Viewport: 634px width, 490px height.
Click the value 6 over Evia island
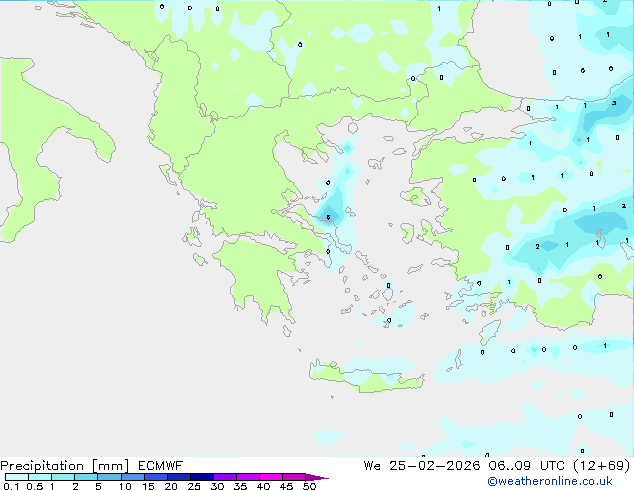[x=328, y=218]
